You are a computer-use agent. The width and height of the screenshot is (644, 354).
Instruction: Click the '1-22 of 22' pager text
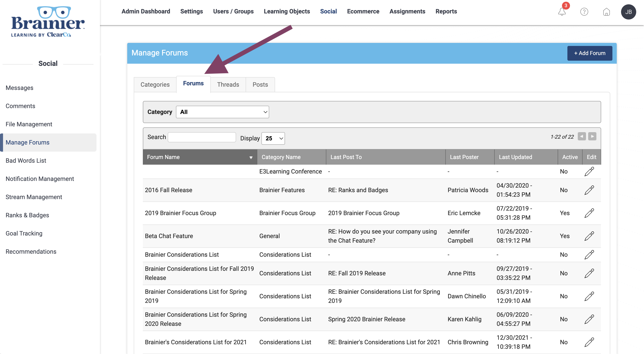(x=562, y=137)
